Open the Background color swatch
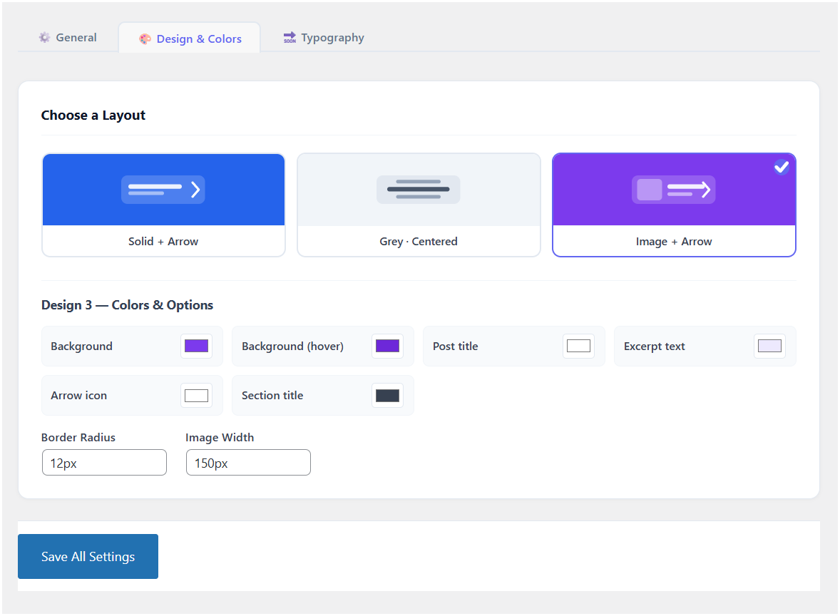Viewport: 840px width, 616px height. coord(196,346)
